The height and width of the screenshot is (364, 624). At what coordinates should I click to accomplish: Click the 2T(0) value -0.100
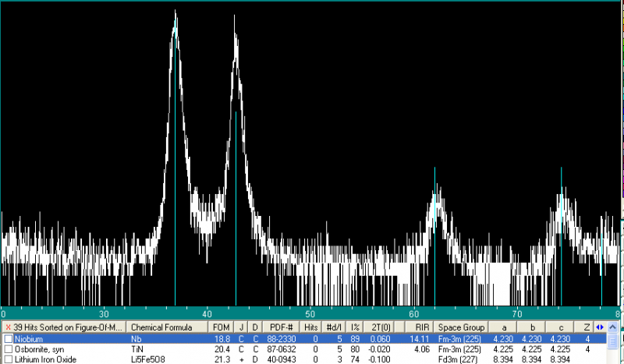tap(379, 359)
